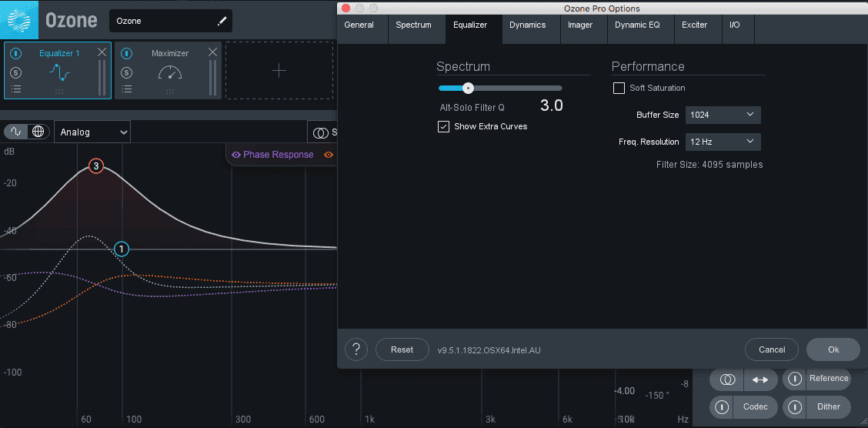Click the help question mark button
The width and height of the screenshot is (868, 428).
[x=356, y=349]
